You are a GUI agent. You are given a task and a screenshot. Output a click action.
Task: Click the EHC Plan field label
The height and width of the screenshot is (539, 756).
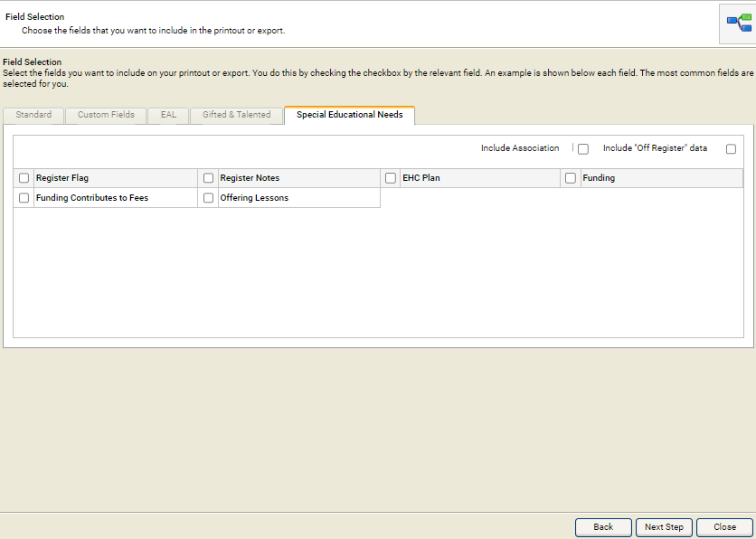(421, 178)
